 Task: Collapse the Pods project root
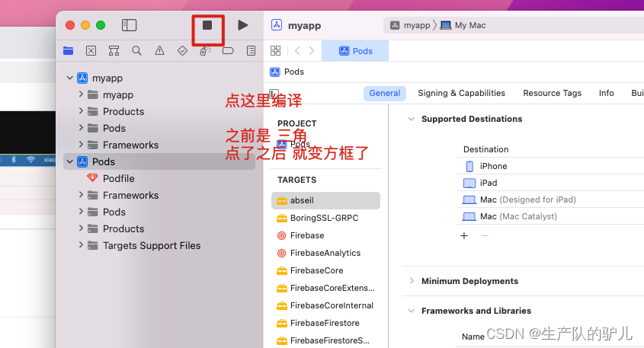(x=70, y=161)
